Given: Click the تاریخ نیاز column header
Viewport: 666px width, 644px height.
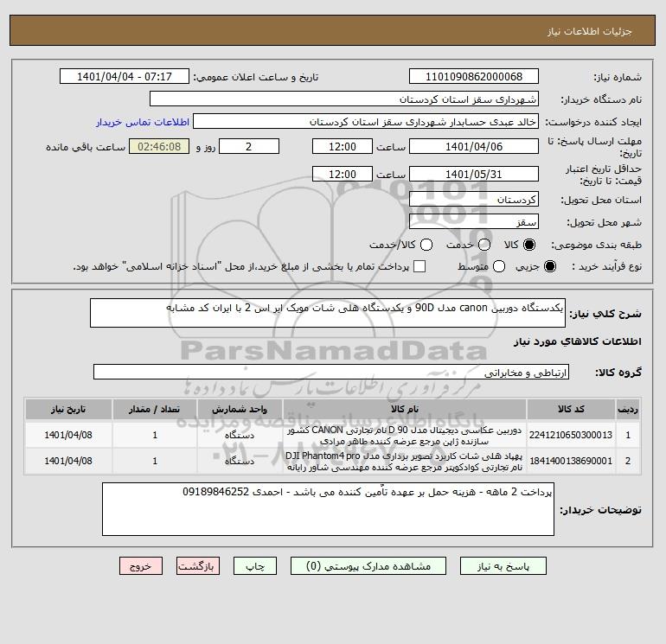Looking at the screenshot, I should (x=68, y=409).
